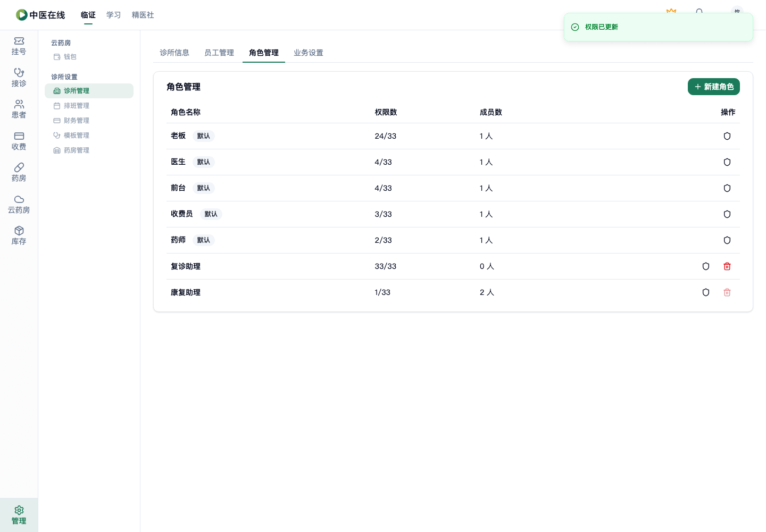Click the 诊所设置 section heading

point(64,77)
